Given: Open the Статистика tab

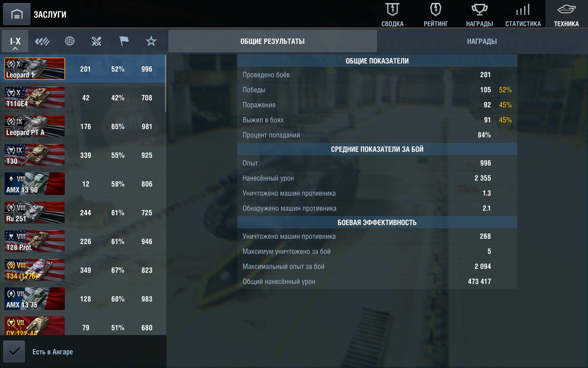Looking at the screenshot, I should tap(523, 14).
